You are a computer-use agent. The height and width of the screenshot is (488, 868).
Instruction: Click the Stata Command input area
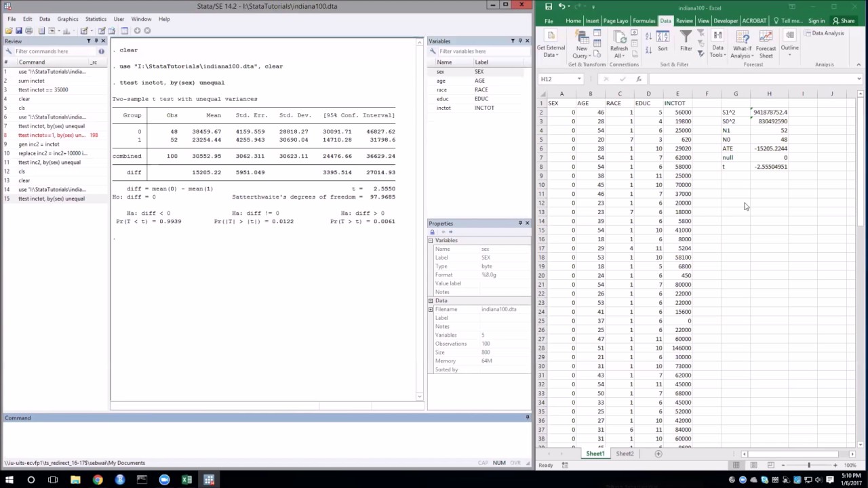266,440
